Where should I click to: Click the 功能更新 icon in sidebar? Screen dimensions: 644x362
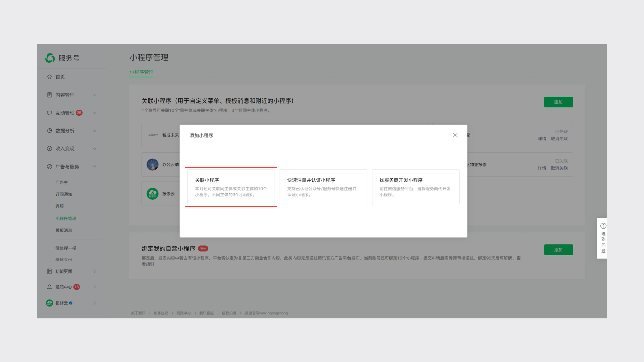49,271
